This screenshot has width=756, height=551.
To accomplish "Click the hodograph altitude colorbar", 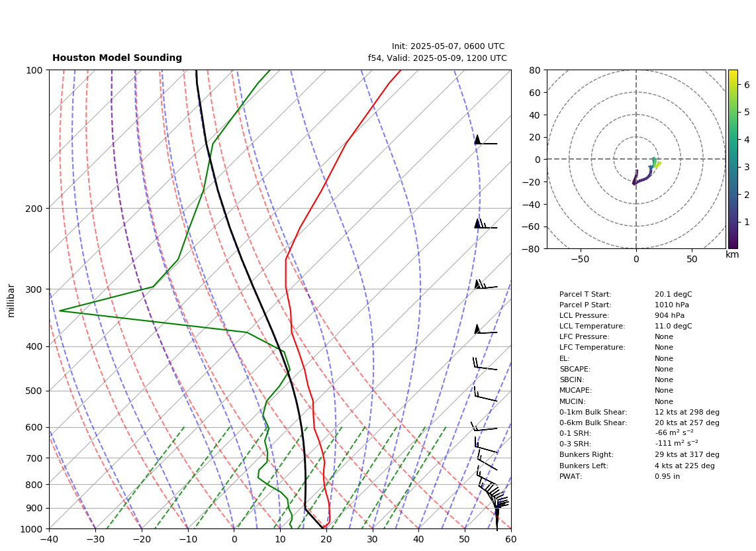I will coord(733,159).
